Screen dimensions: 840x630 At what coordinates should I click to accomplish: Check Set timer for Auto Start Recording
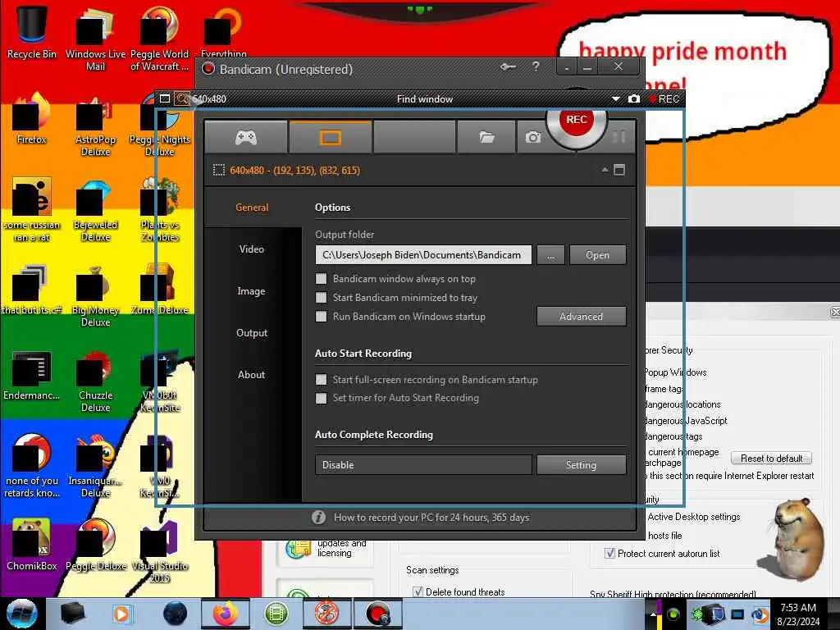click(x=321, y=398)
